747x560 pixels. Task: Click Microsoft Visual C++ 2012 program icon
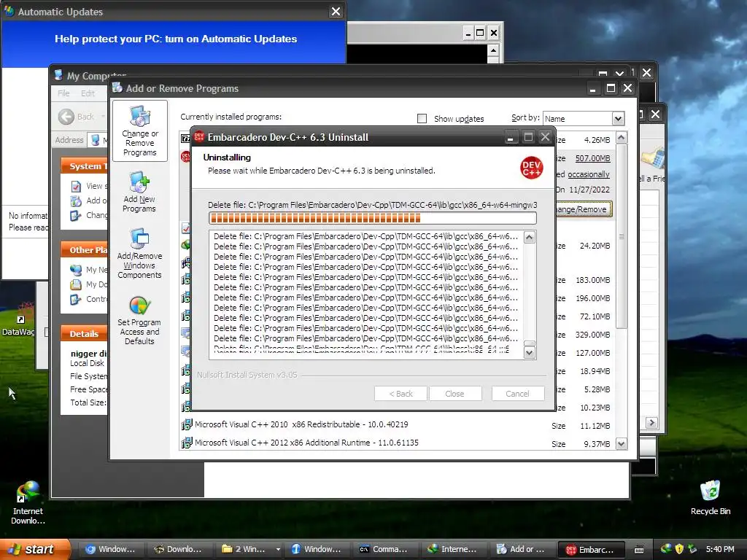(186, 443)
